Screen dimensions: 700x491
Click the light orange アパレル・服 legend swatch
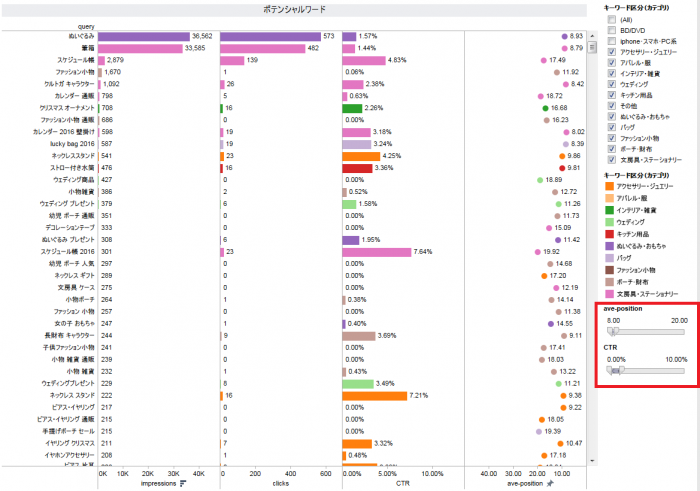[609, 198]
